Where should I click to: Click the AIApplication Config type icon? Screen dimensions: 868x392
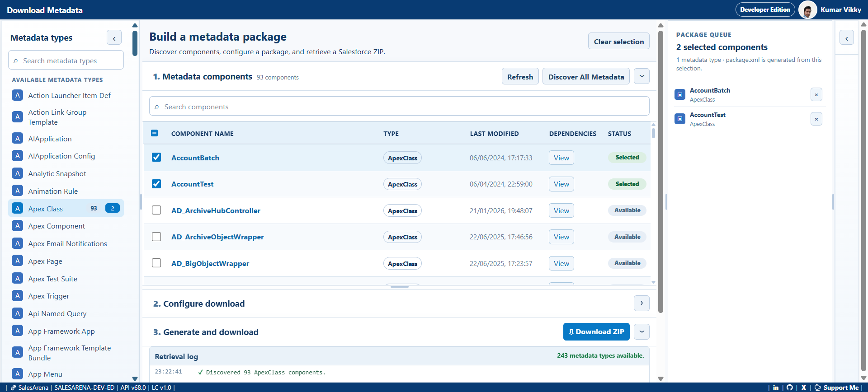17,156
